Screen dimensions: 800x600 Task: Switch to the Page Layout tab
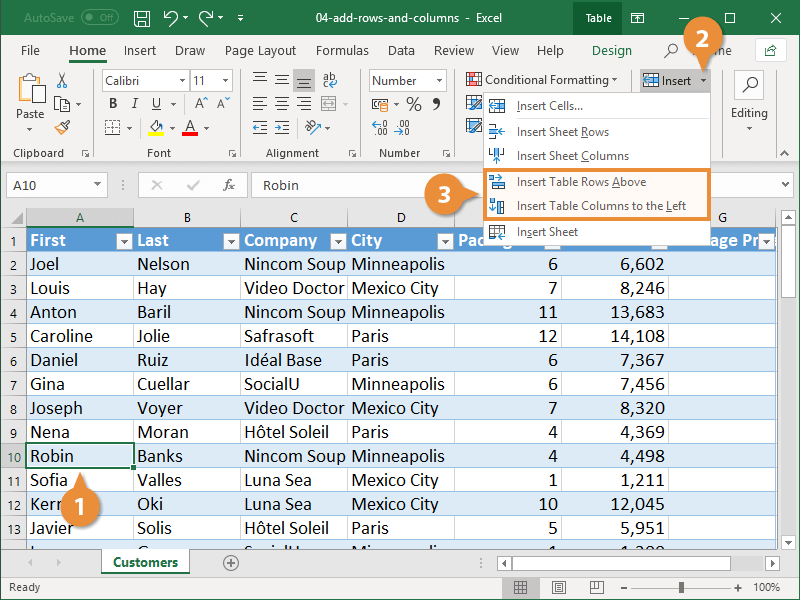click(260, 51)
